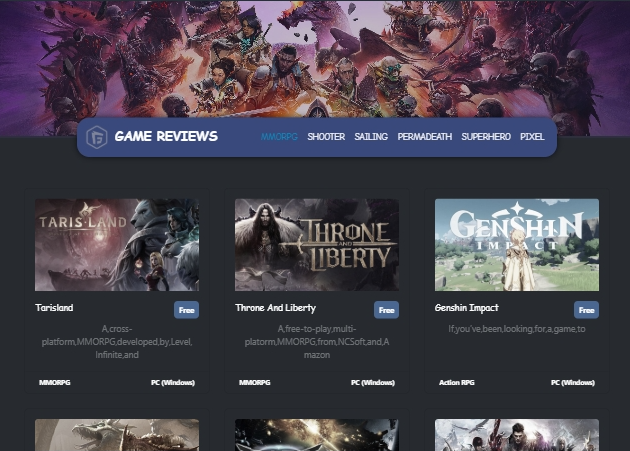Choose the SUPERHERO category in navbar
630x451 pixels.
[x=486, y=137]
